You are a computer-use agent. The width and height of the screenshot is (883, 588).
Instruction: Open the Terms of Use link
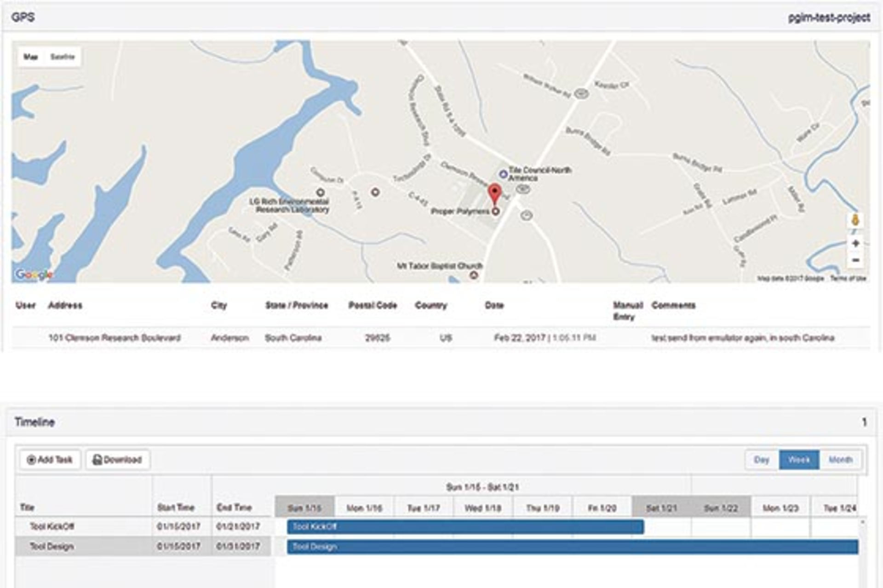pyautogui.click(x=848, y=278)
